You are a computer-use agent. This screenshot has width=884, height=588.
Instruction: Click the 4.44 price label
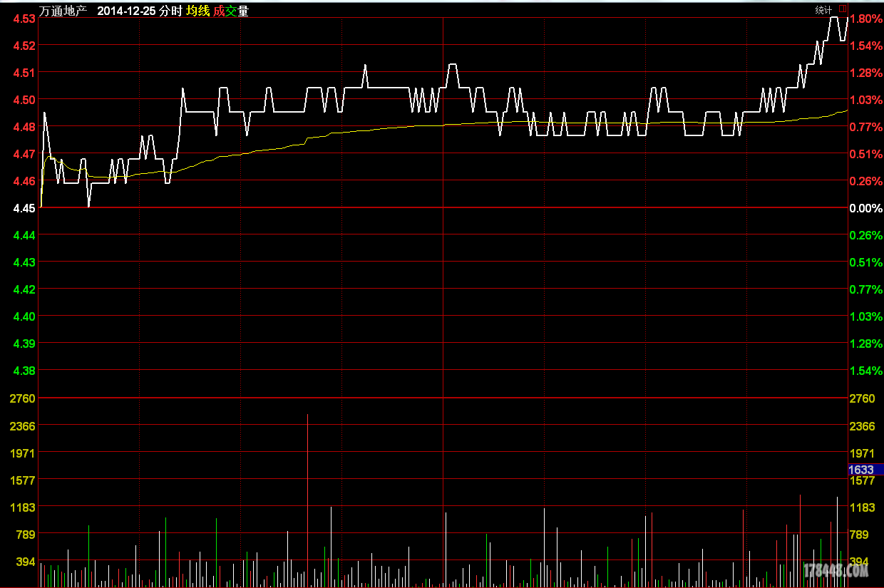pos(24,235)
